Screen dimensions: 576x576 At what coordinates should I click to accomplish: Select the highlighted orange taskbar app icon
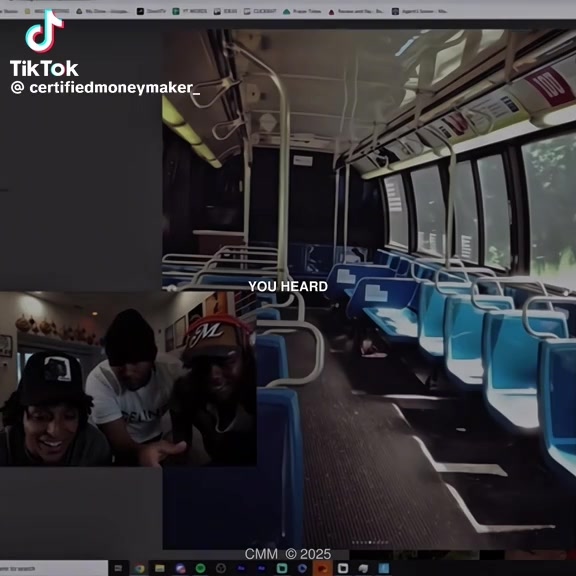pos(322,568)
